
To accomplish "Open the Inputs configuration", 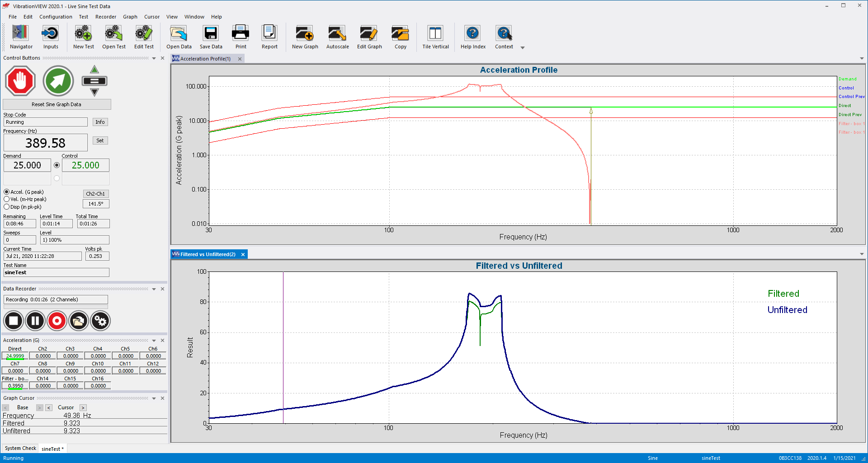I will 51,37.
